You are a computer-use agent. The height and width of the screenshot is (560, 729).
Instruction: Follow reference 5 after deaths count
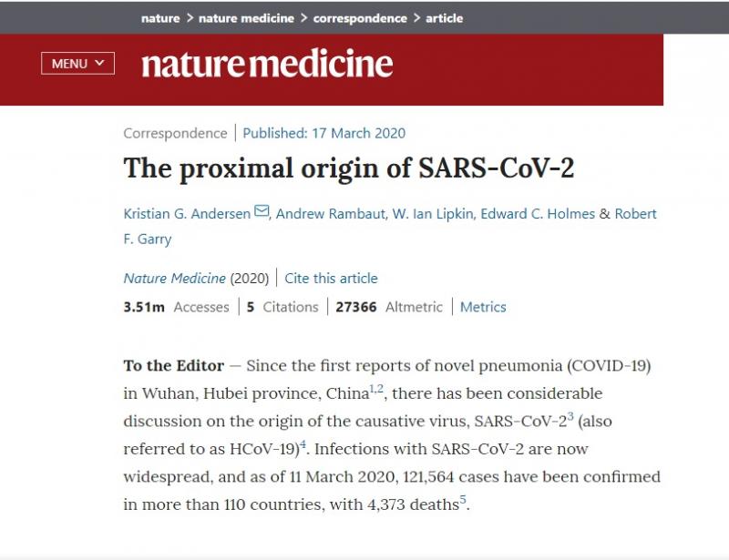coord(463,499)
